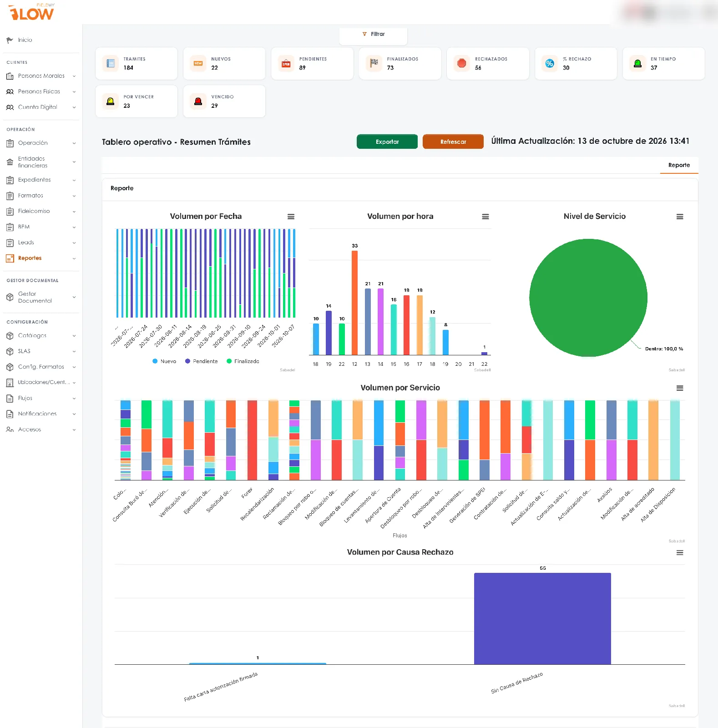718x728 pixels.
Task: Toggle the Pendiente series in the legend
Action: click(201, 361)
